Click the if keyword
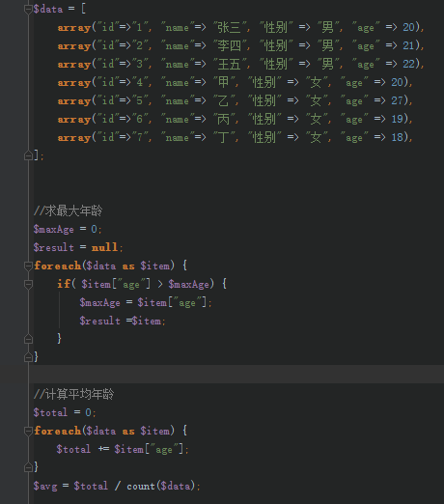 [x=64, y=284]
